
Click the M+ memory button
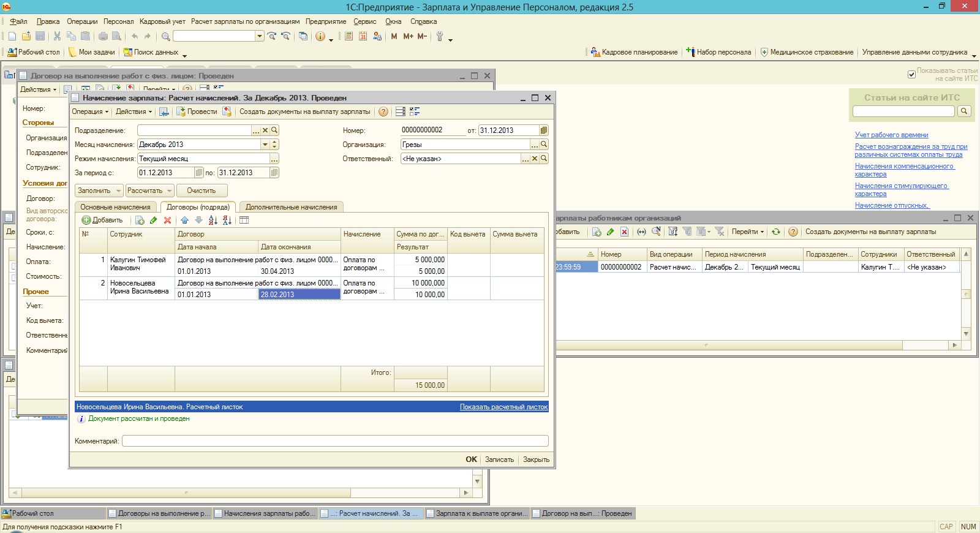(408, 37)
